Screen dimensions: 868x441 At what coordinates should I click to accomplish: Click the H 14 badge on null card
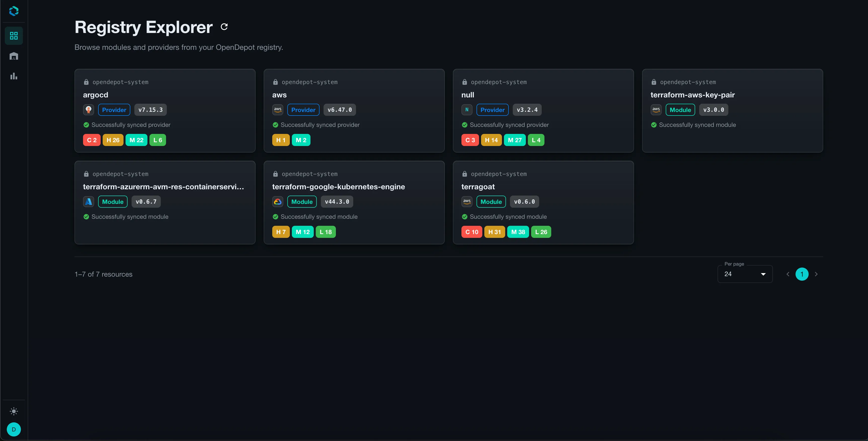491,140
